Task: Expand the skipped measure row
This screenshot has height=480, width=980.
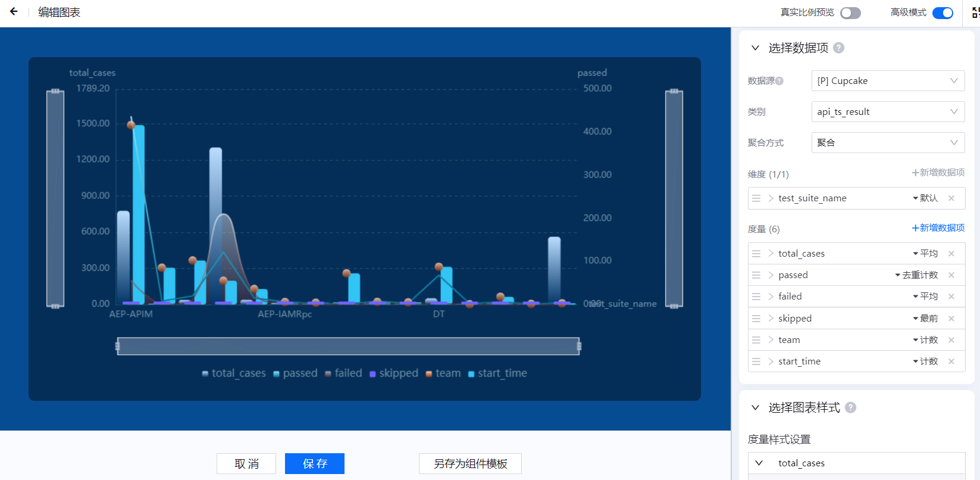Action: 771,319
